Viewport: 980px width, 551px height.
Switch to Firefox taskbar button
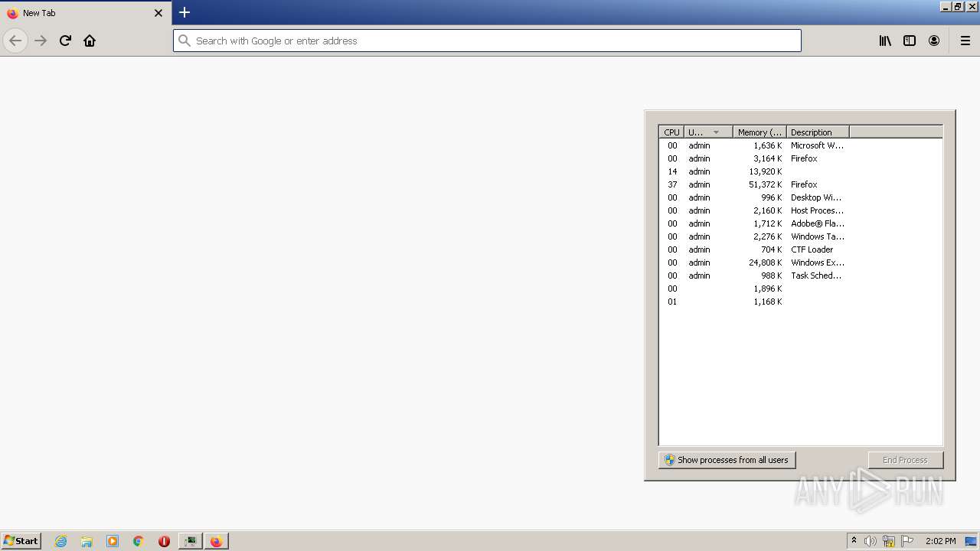[217, 541]
